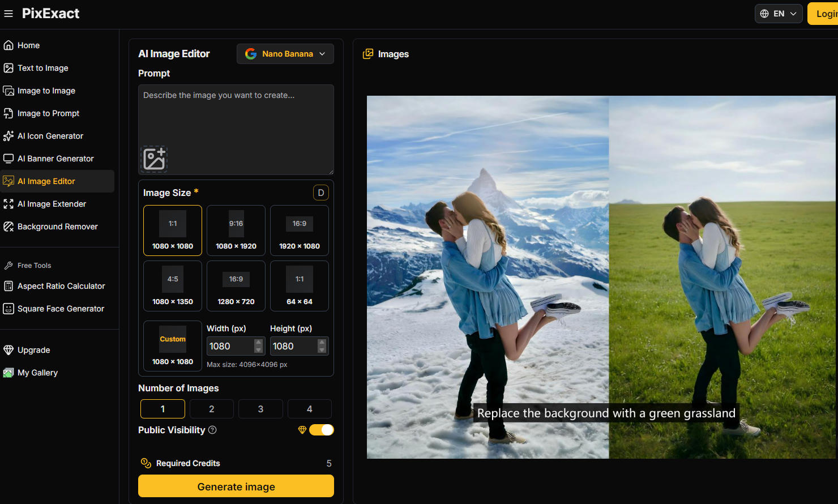The height and width of the screenshot is (504, 838).
Task: Go to the Aspect Ratio Calculator
Action: 61,286
